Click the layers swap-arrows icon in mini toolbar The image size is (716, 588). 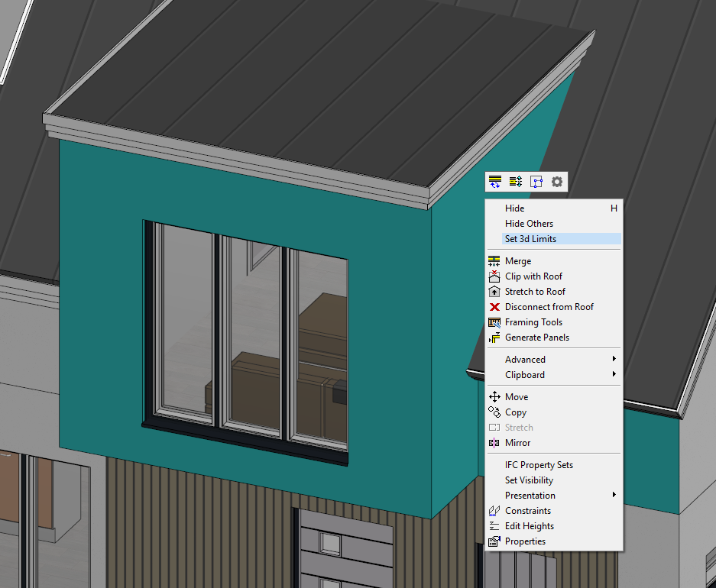click(x=495, y=182)
